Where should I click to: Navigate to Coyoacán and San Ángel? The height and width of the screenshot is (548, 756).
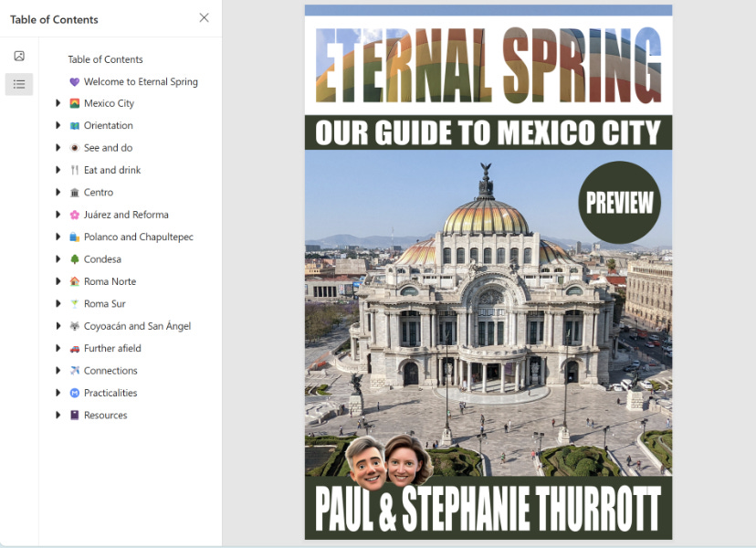(x=137, y=326)
